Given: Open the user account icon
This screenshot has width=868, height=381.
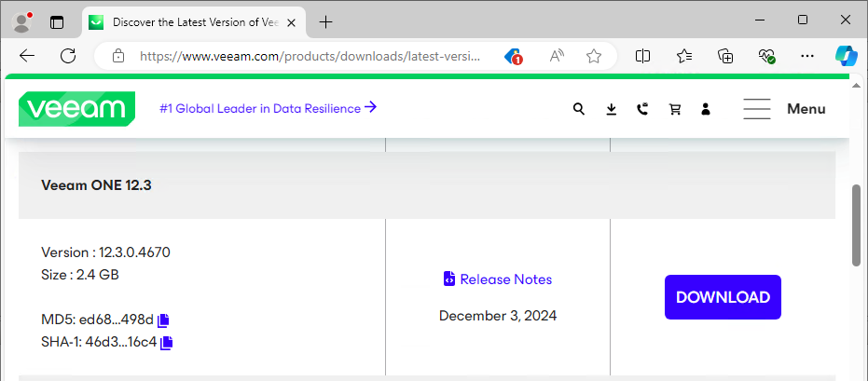Looking at the screenshot, I should click(x=705, y=109).
